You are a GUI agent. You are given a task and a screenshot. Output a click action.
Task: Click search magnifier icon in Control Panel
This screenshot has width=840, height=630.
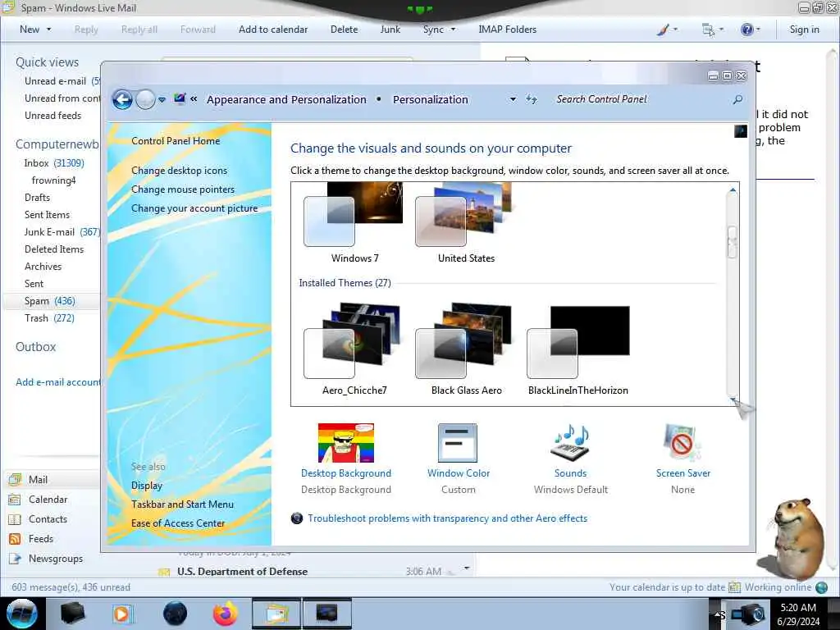[x=737, y=99]
